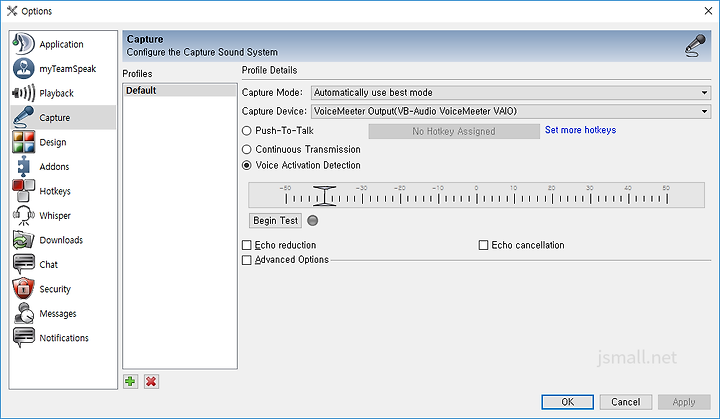Open Chat speech bubble icon
The image size is (720, 419).
point(23,264)
